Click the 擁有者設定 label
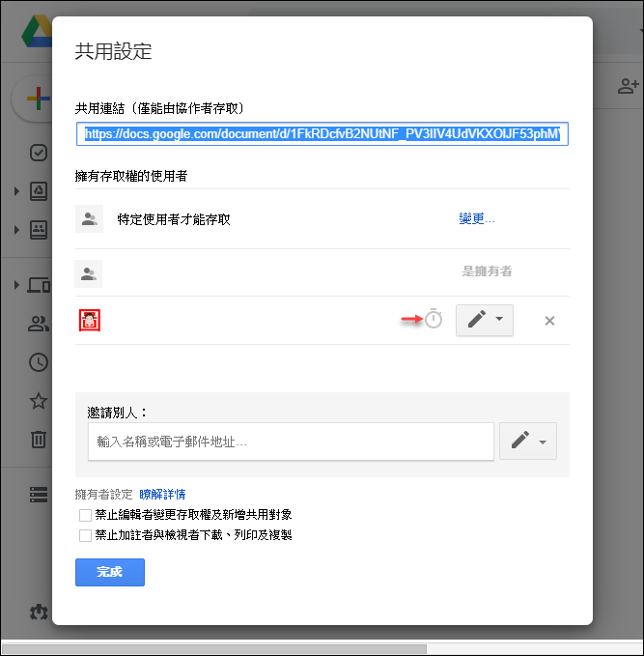The height and width of the screenshot is (656, 644). (103, 495)
